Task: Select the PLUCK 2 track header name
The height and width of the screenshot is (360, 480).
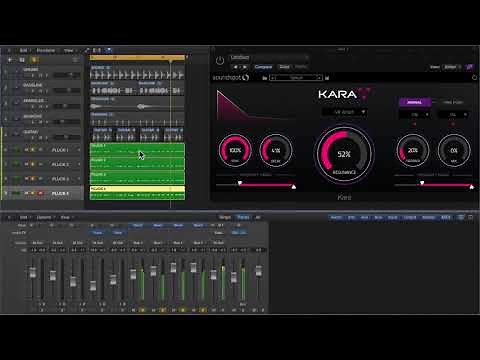Action: (60, 164)
